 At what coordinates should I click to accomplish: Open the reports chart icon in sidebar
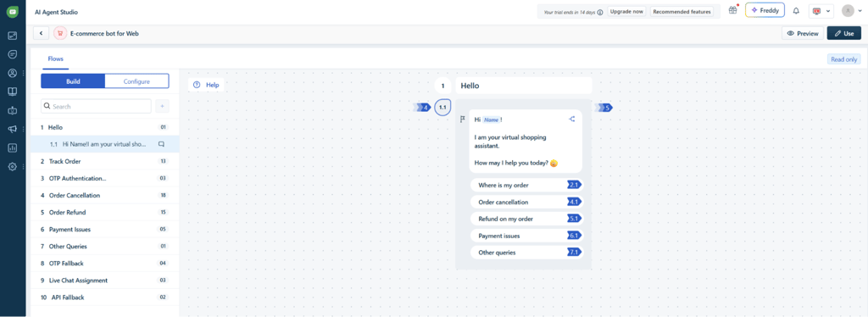pos(12,147)
